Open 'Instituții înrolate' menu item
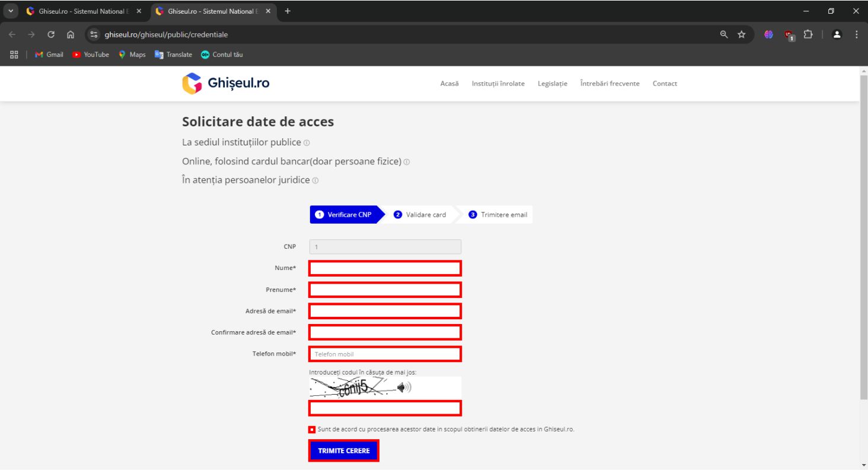Image resolution: width=868 pixels, height=470 pixels. tap(497, 84)
